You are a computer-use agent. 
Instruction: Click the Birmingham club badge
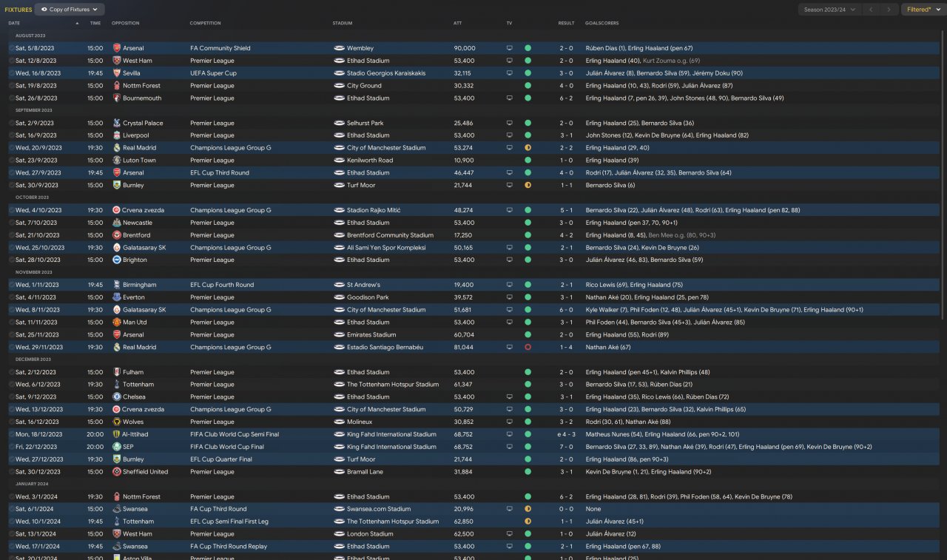(117, 285)
